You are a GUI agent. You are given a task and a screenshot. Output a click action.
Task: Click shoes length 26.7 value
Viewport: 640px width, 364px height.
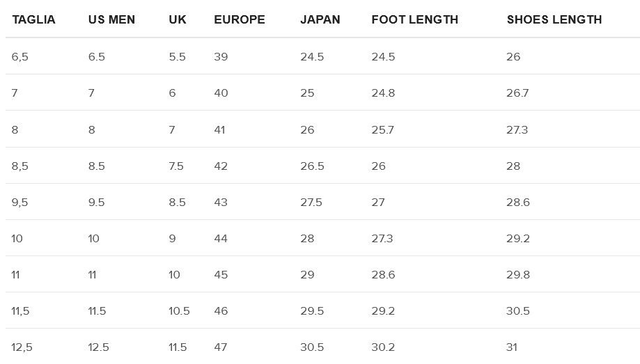[x=518, y=93]
